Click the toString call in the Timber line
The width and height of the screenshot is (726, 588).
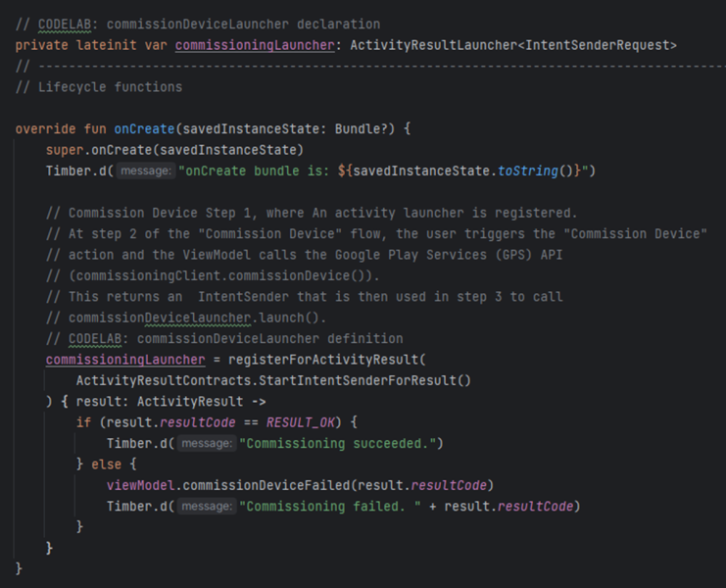coord(528,171)
